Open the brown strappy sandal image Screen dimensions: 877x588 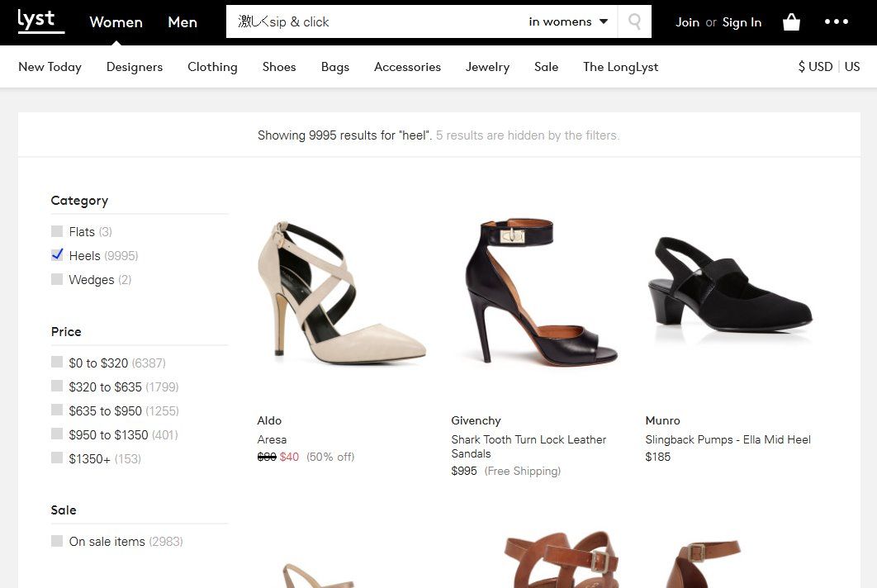[562, 559]
